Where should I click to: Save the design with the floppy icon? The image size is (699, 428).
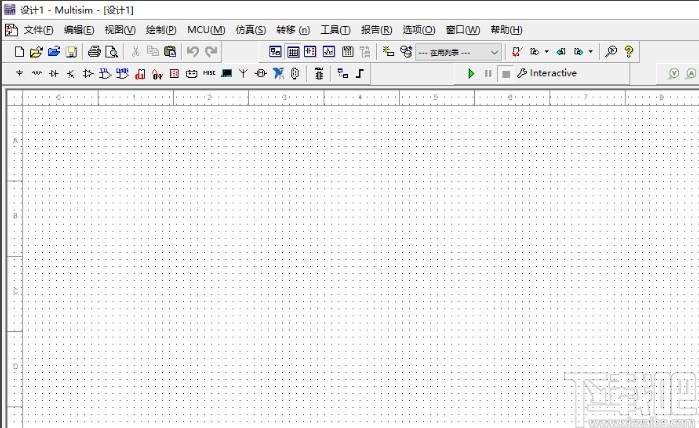click(x=71, y=52)
